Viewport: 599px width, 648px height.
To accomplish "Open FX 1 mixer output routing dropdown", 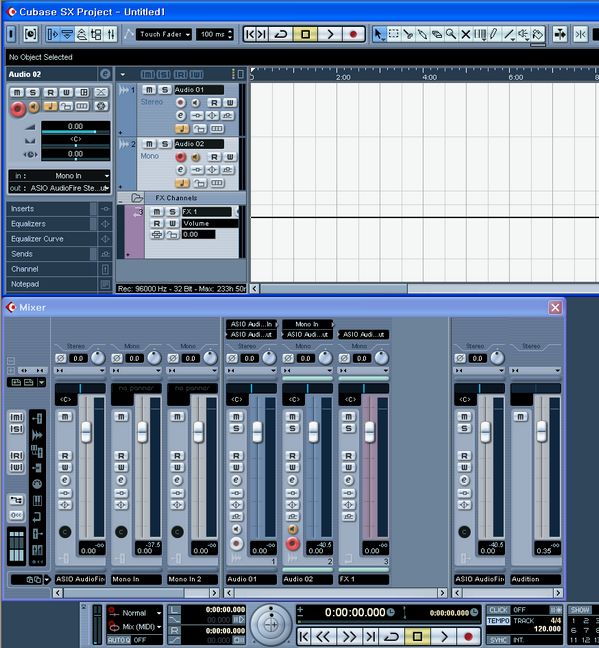I will tap(363, 334).
